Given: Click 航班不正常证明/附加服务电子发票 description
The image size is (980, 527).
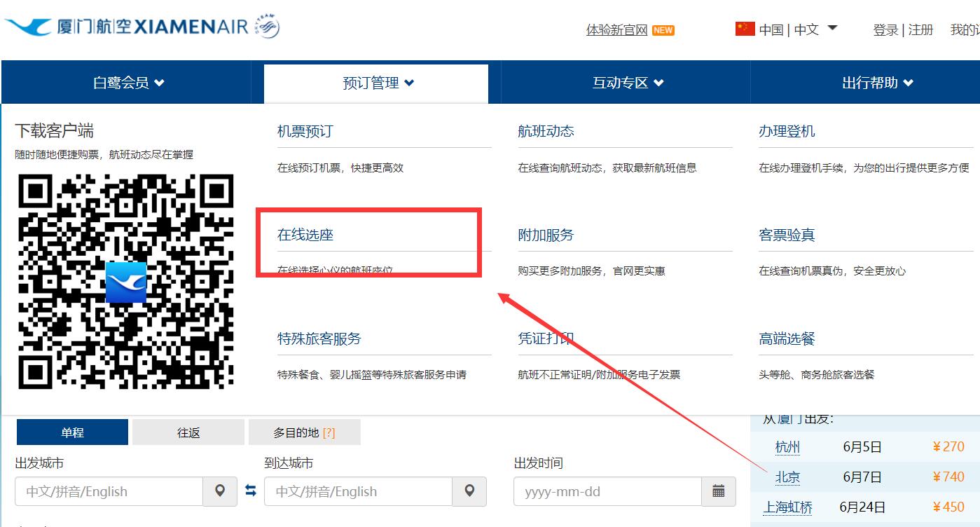Looking at the screenshot, I should coord(599,375).
